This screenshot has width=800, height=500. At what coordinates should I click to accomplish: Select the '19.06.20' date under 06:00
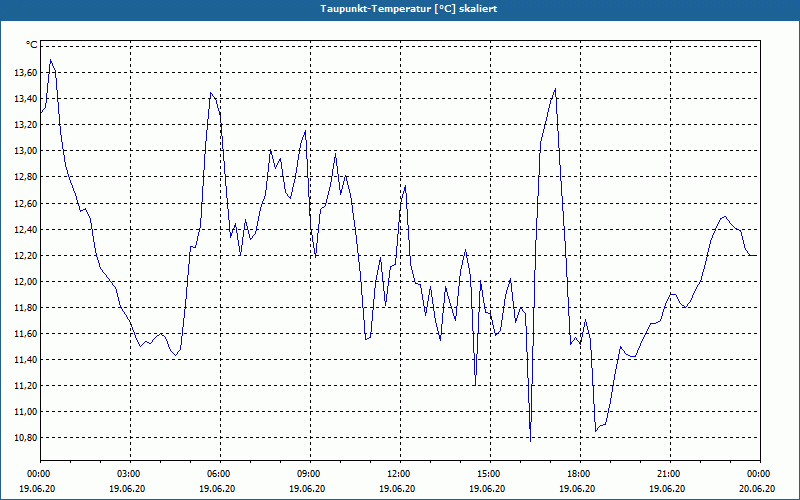(218, 489)
